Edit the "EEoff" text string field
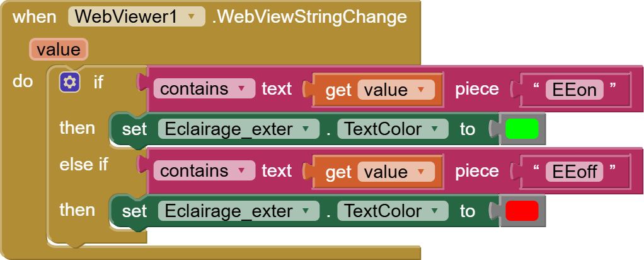This screenshot has height=260, width=644. tap(575, 171)
